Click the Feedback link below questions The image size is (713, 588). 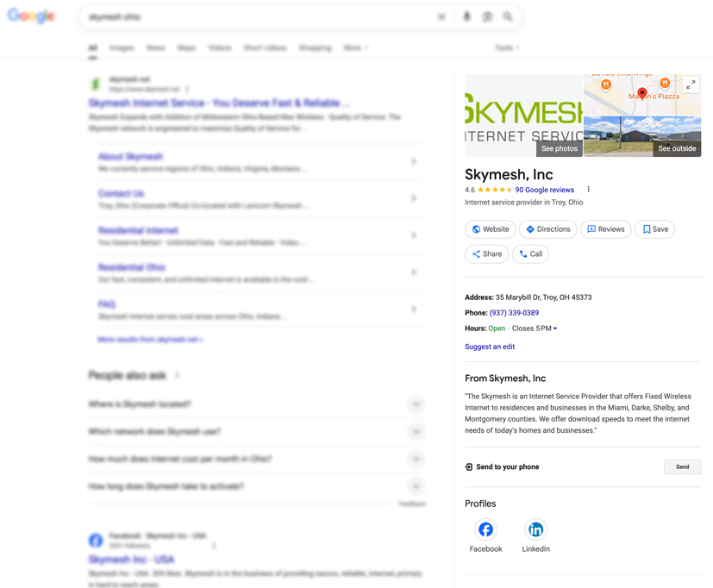point(412,504)
